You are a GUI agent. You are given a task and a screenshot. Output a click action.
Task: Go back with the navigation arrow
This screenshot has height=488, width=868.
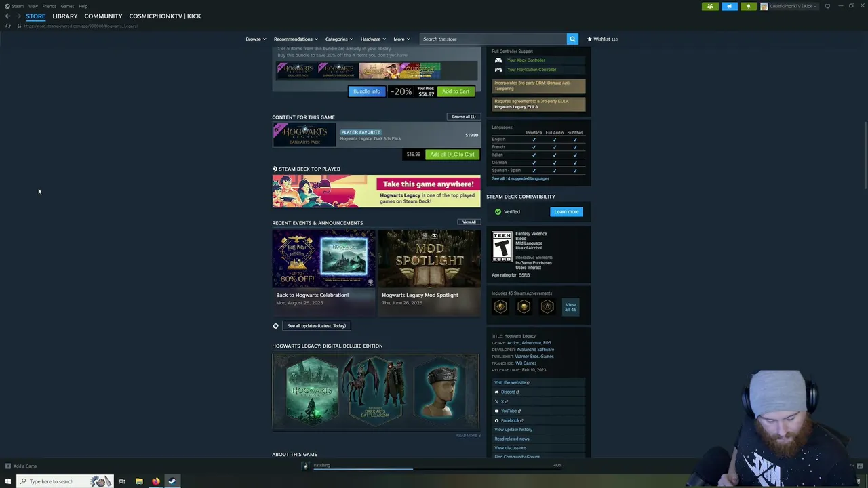point(7,16)
